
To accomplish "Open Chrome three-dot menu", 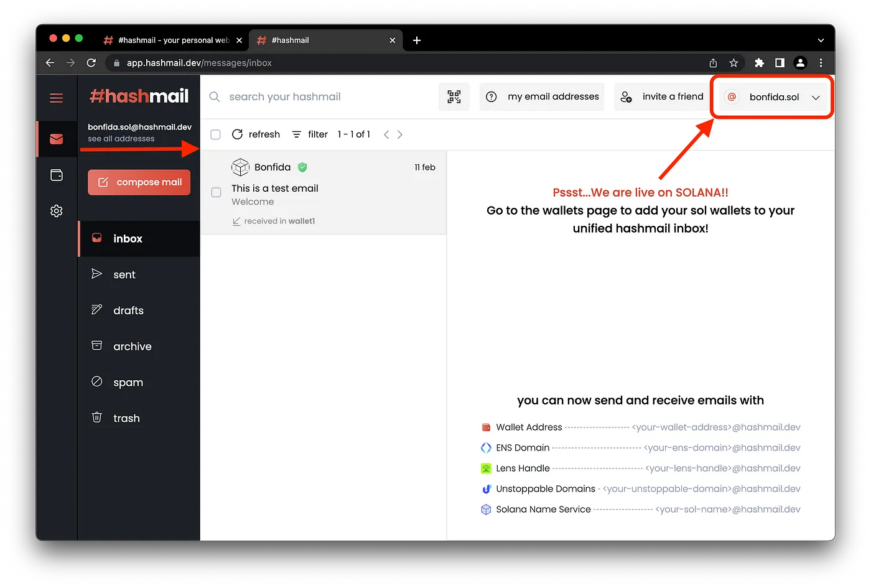I will (821, 63).
